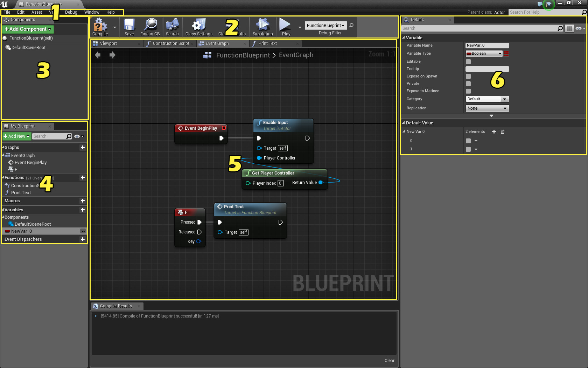Clear the Compiler Results log

coord(389,360)
